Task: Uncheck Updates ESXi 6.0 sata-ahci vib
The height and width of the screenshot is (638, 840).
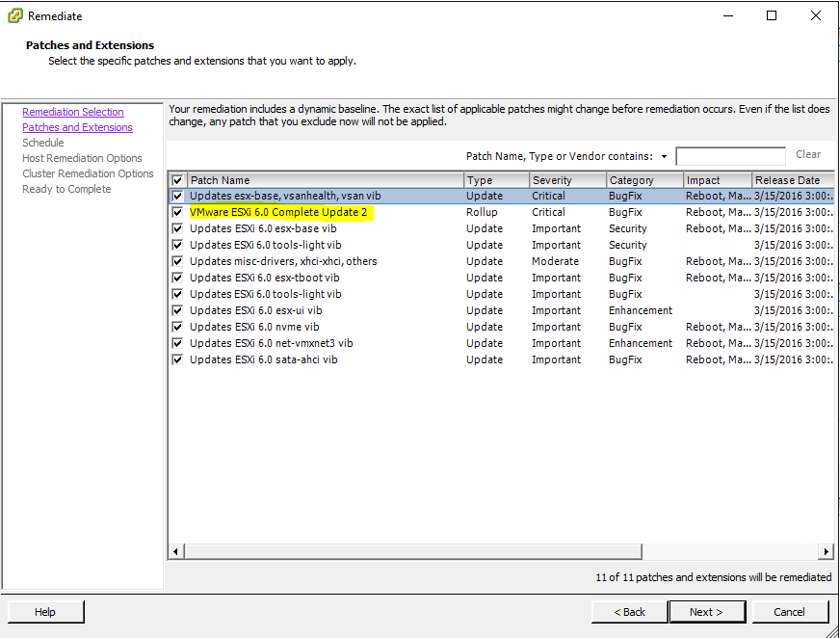Action: tap(177, 359)
